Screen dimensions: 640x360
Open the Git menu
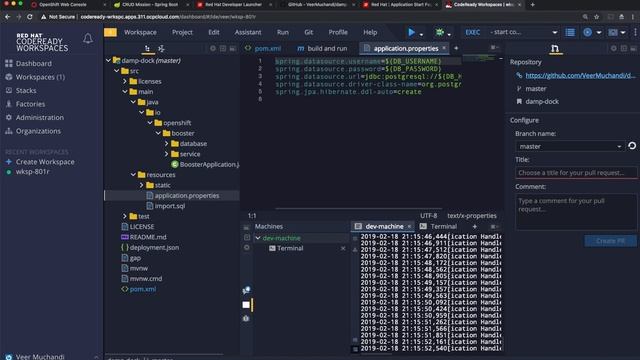[x=309, y=32]
